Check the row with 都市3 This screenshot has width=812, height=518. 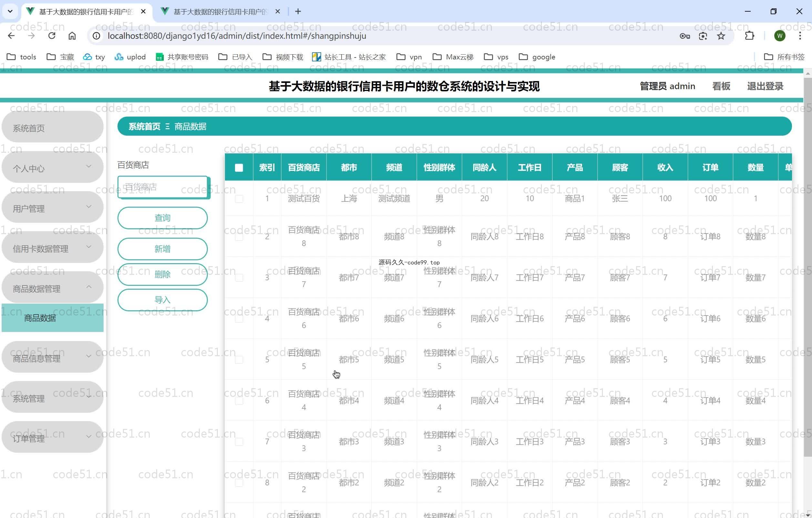pos(239,442)
